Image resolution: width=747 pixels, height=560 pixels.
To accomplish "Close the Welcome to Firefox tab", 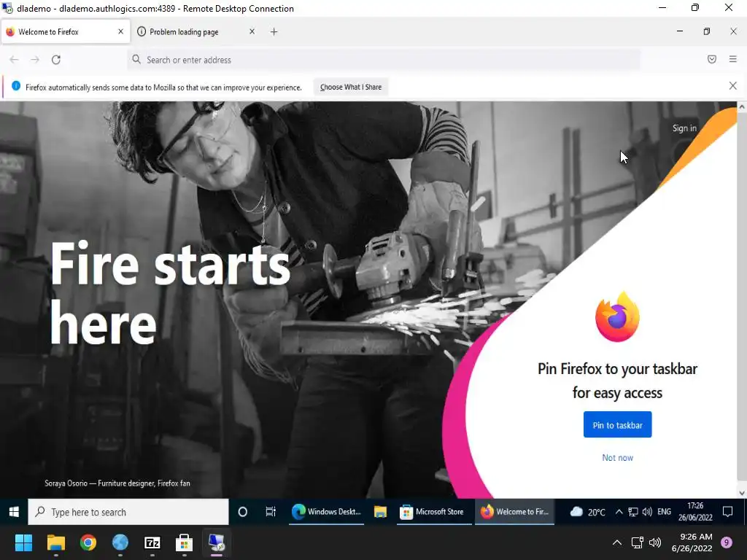I will [120, 31].
